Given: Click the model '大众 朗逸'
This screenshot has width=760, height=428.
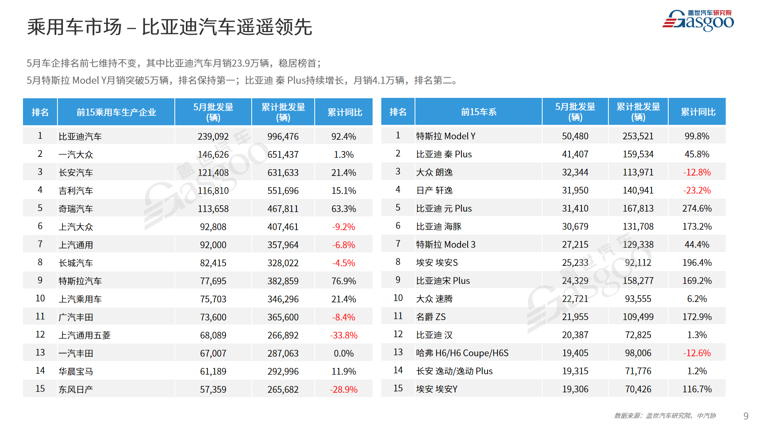Looking at the screenshot, I should point(434,173).
